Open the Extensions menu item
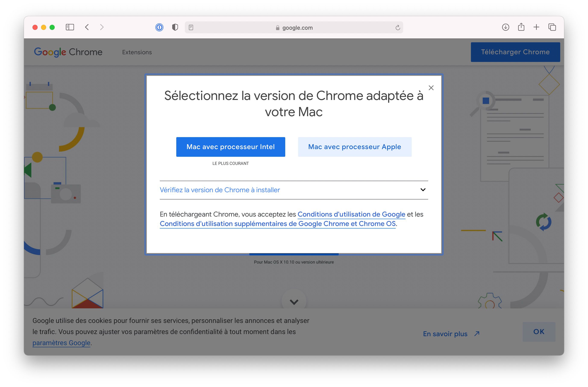The width and height of the screenshot is (588, 387). pos(137,52)
